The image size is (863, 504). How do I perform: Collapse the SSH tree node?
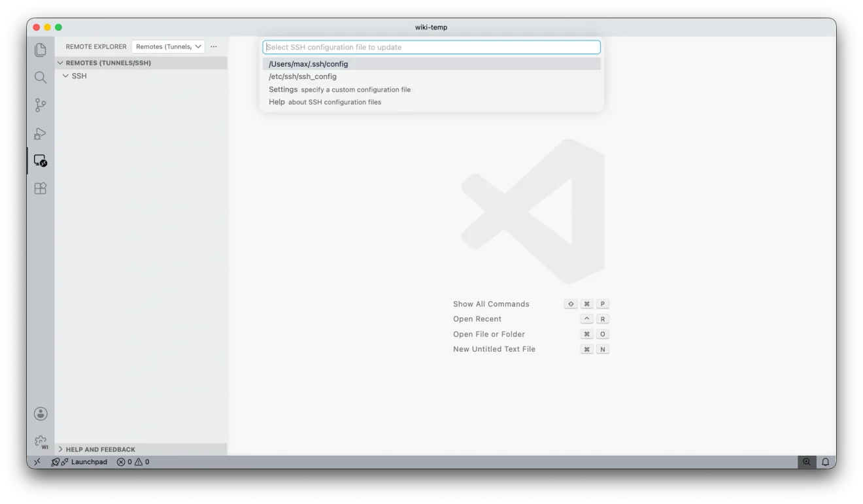click(141, 76)
